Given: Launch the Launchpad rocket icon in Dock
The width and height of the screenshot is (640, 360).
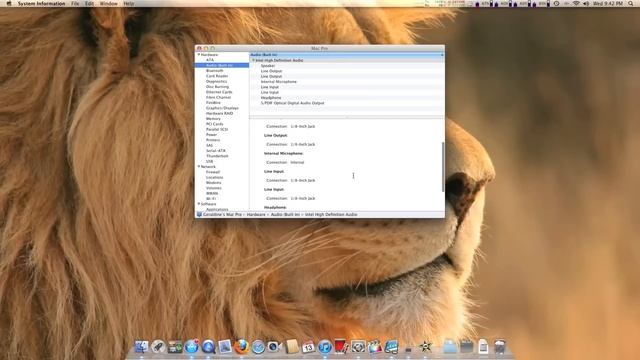Looking at the screenshot, I should [158, 347].
